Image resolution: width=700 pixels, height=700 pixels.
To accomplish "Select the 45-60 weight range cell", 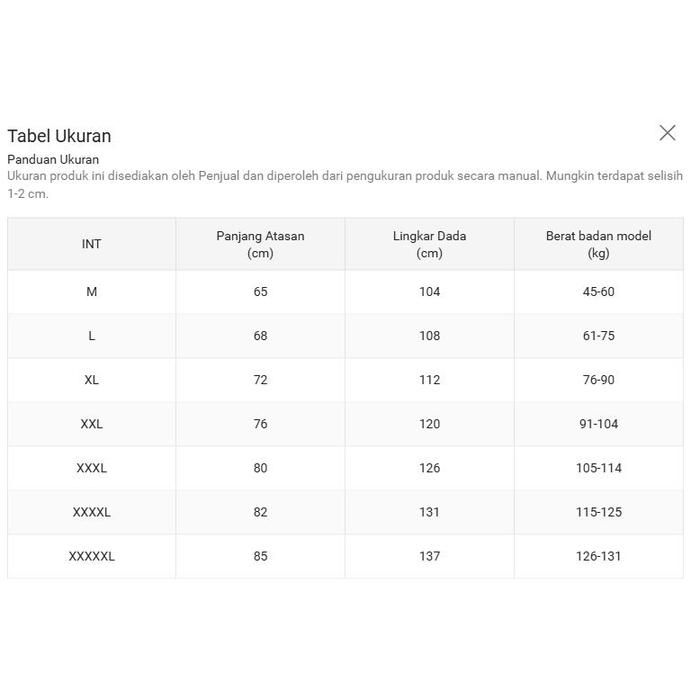I will pyautogui.click(x=598, y=292).
